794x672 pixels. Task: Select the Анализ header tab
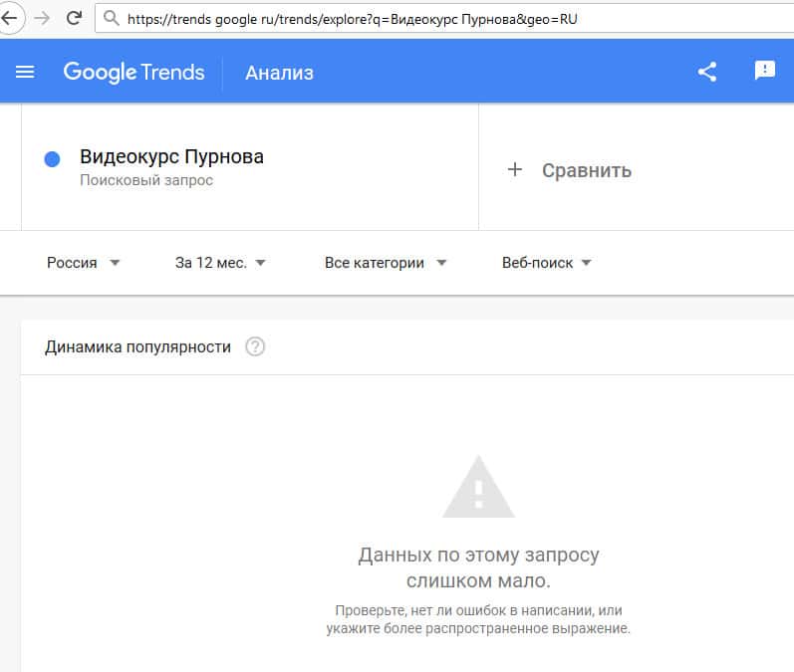[x=279, y=73]
